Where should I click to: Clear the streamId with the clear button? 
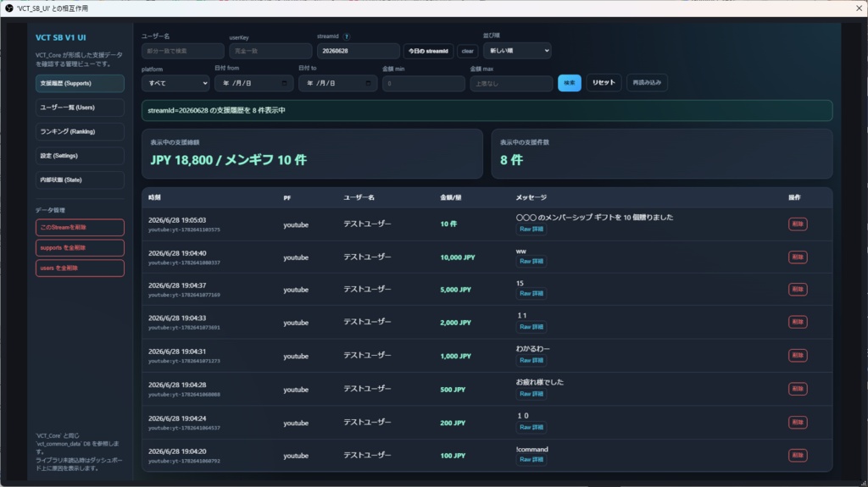click(x=468, y=51)
